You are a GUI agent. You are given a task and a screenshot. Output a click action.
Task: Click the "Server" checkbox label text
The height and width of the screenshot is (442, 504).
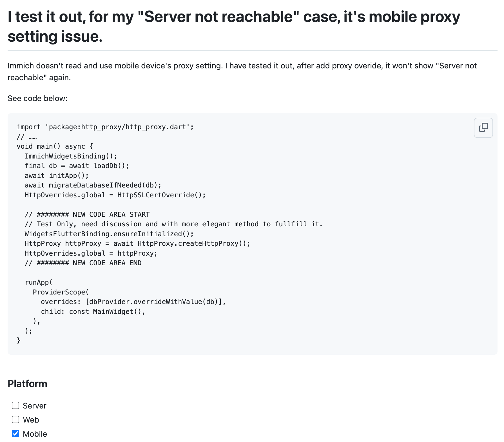coord(34,406)
